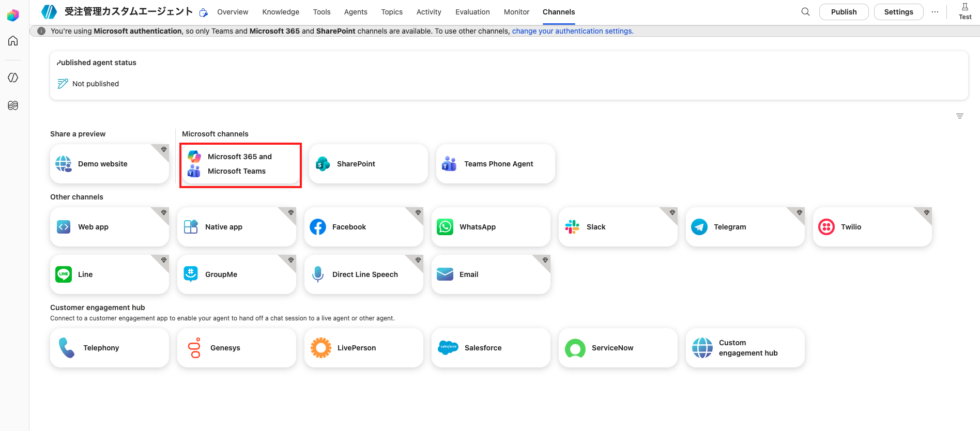Switch to the Overview tab

[x=233, y=12]
